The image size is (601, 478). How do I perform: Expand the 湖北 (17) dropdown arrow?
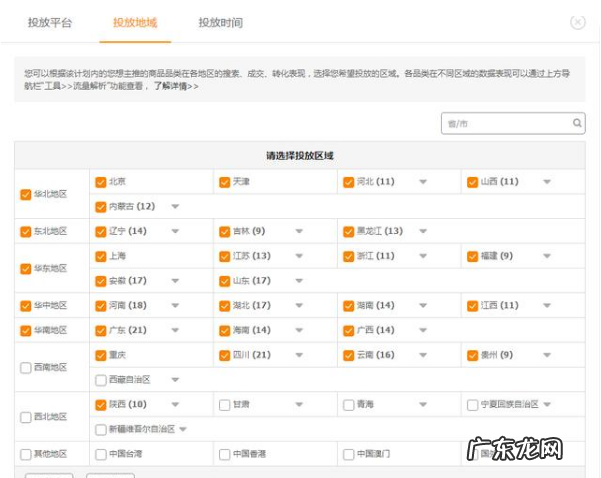pyautogui.click(x=299, y=306)
